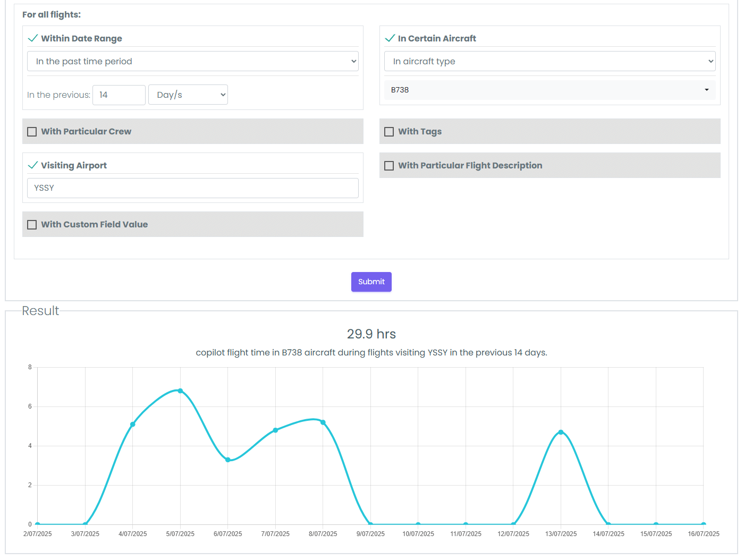This screenshot has width=744, height=560.
Task: Click the 4/07/2025 data point on chart
Action: 133,424
